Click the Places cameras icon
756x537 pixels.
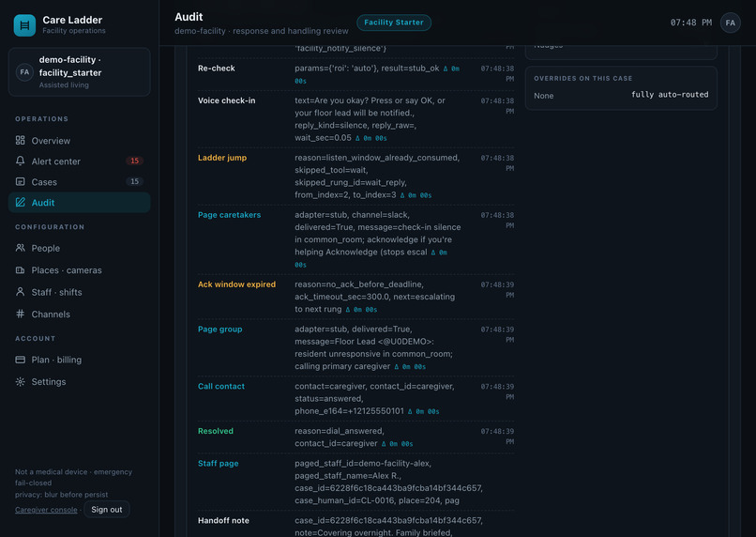point(21,270)
